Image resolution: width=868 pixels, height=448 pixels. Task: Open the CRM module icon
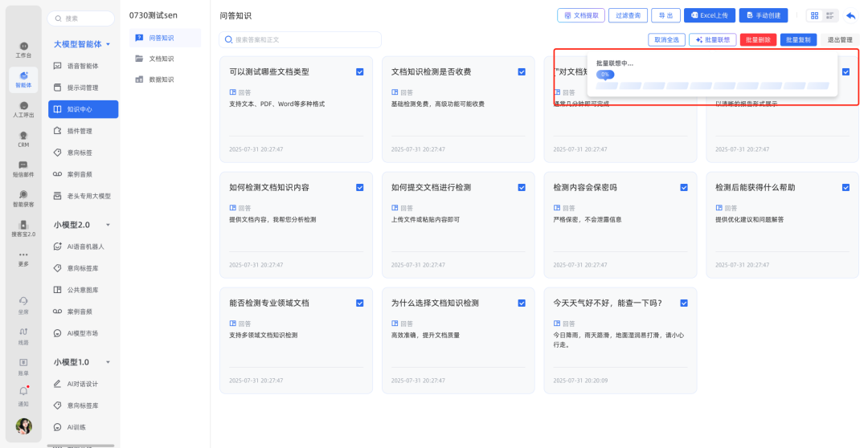point(23,139)
